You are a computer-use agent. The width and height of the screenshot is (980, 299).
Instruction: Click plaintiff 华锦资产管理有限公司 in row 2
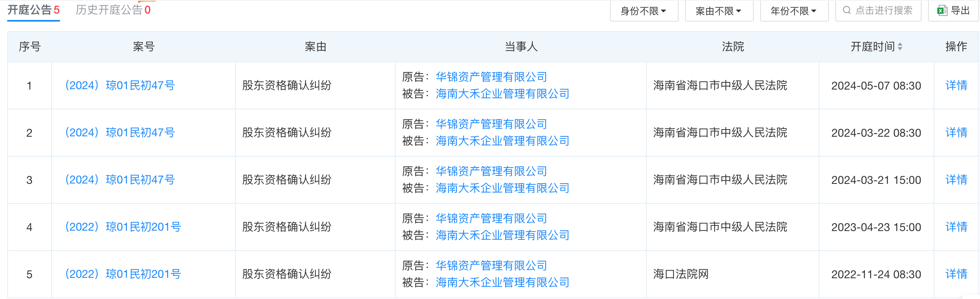click(x=491, y=124)
